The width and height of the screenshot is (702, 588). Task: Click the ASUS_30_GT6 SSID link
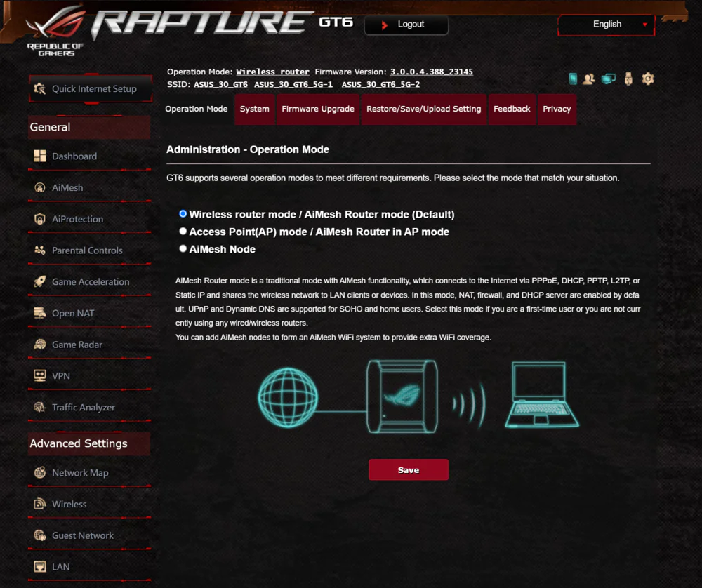tap(220, 85)
